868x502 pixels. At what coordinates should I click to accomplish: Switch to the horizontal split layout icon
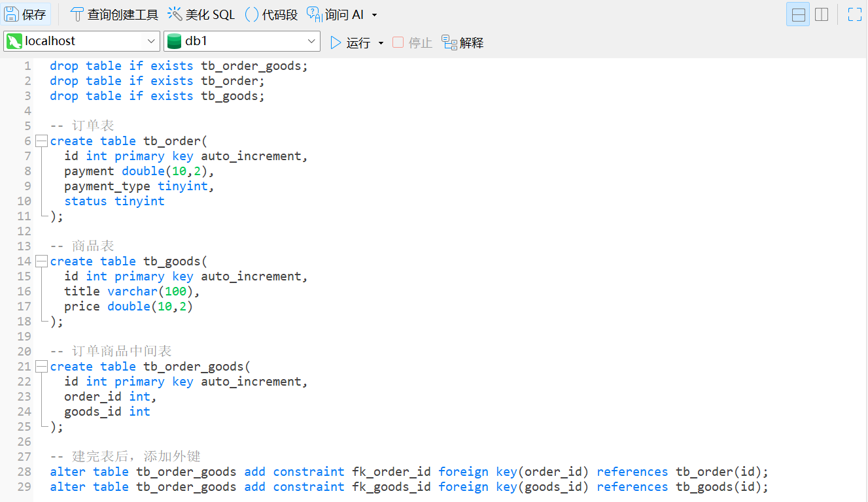click(x=797, y=14)
